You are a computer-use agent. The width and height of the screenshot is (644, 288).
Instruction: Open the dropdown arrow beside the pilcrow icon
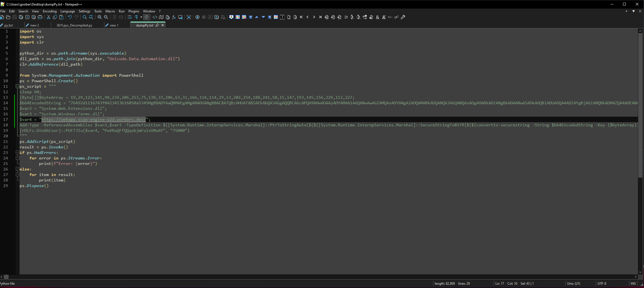click(141, 17)
